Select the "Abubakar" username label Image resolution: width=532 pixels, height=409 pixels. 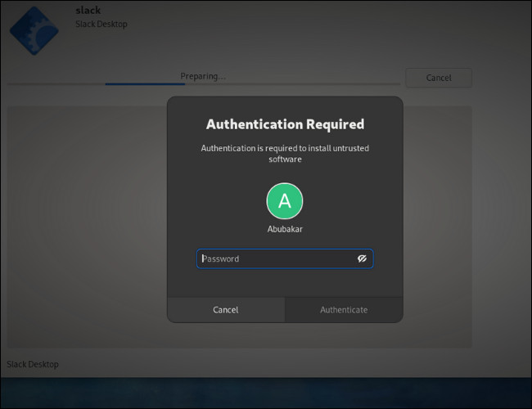(285, 230)
